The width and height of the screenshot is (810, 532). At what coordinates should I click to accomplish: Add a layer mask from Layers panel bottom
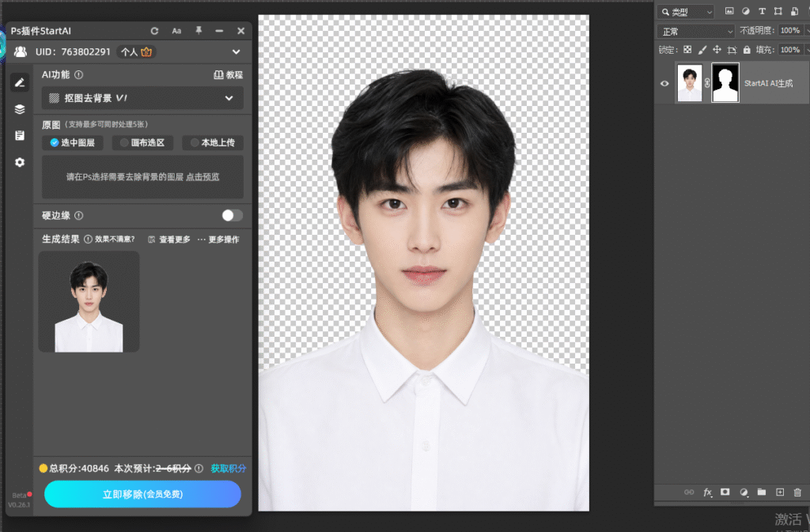725,492
